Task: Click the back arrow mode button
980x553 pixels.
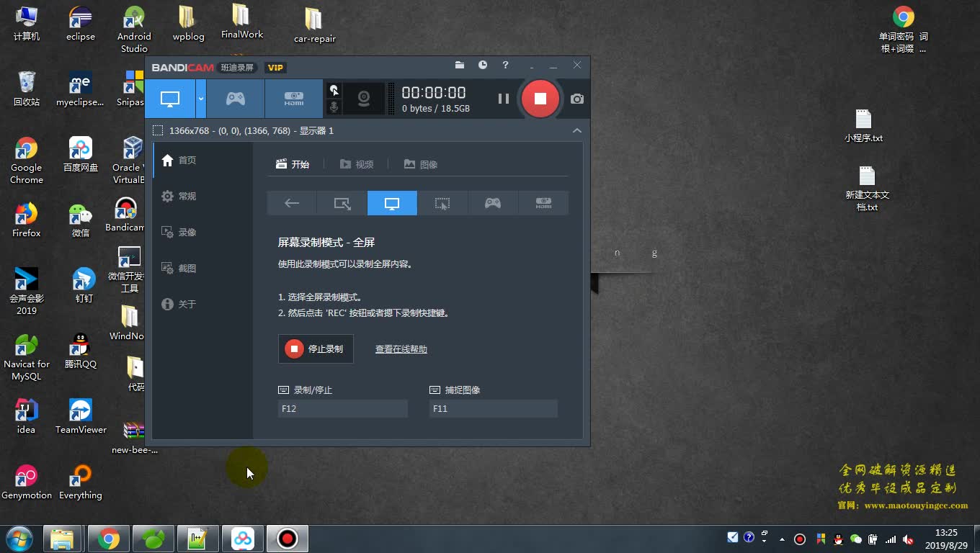Action: click(x=292, y=203)
